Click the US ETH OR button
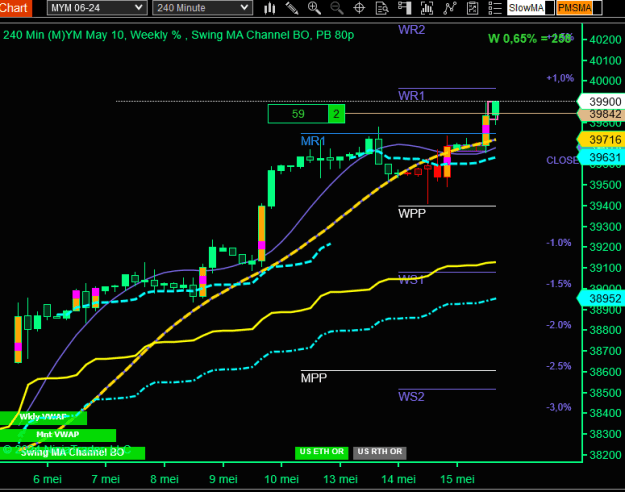The image size is (625, 492). coord(321,452)
